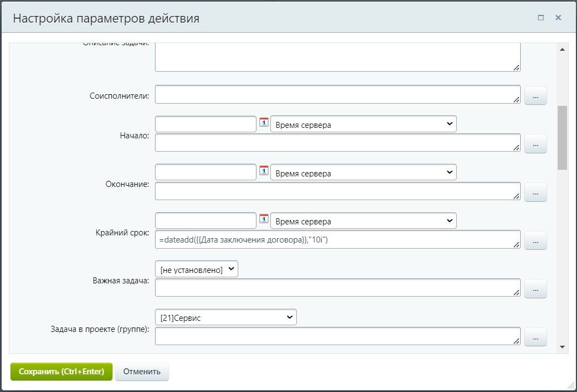This screenshot has width=577, height=392.
Task: Click the ellipsis button for Окончание field
Action: click(x=535, y=192)
